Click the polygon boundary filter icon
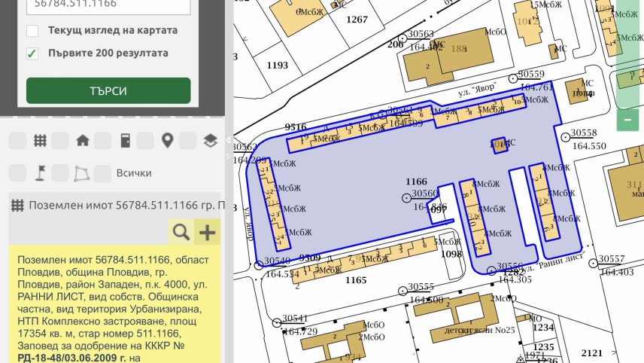 pyautogui.click(x=82, y=173)
